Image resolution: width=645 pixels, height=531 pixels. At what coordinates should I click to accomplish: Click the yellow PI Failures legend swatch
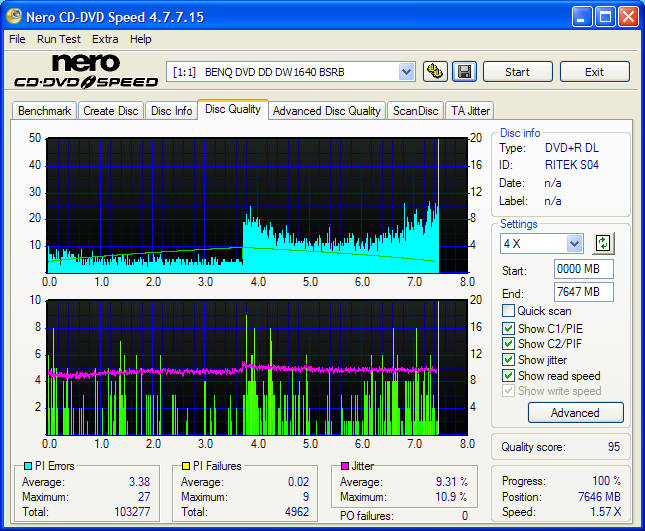[x=185, y=466]
